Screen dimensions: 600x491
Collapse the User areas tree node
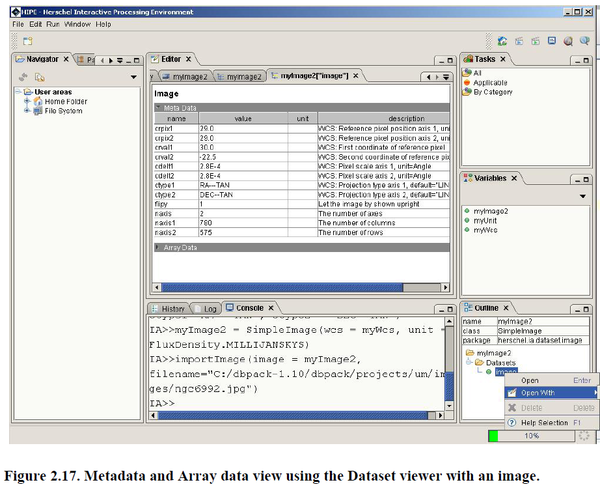tap(18, 92)
